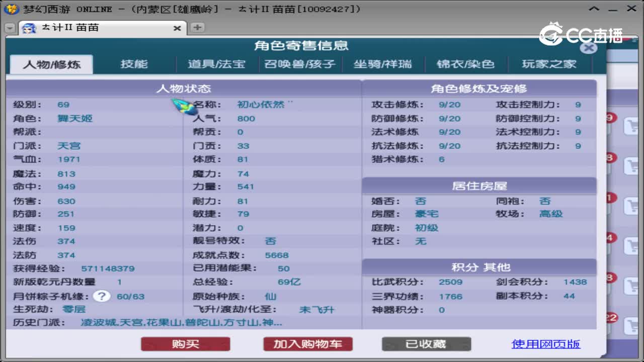
Task: Close the ㄊ计II 苗苗 tab
Action: pos(177,28)
